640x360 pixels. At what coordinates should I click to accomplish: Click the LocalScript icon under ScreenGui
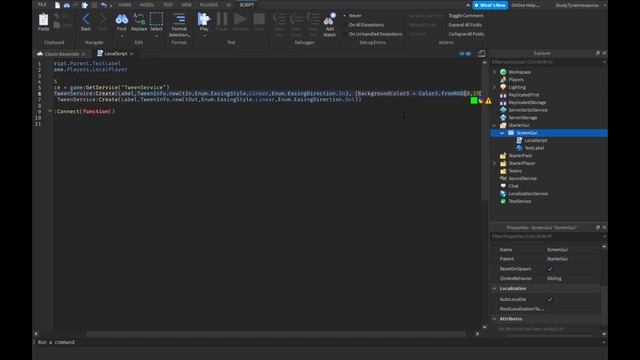tap(519, 140)
